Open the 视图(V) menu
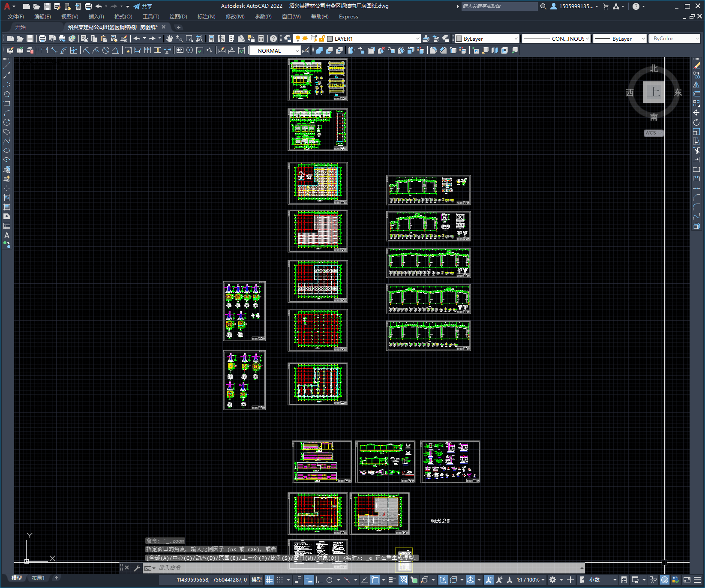Screen dimensions: 705x588 (x=69, y=17)
